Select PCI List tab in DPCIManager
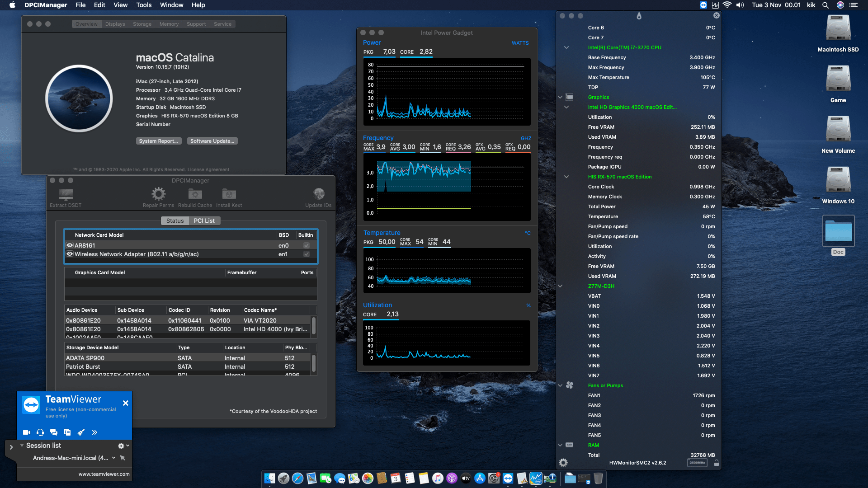Screen dimensions: 868x488 [x=204, y=221]
